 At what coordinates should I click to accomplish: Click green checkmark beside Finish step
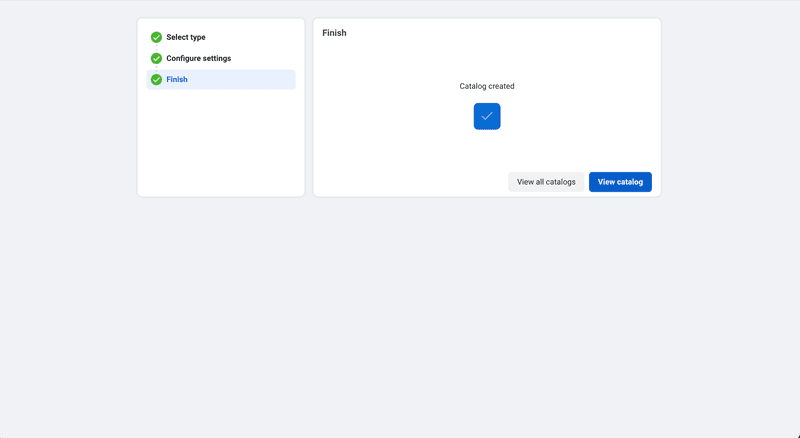coord(156,80)
